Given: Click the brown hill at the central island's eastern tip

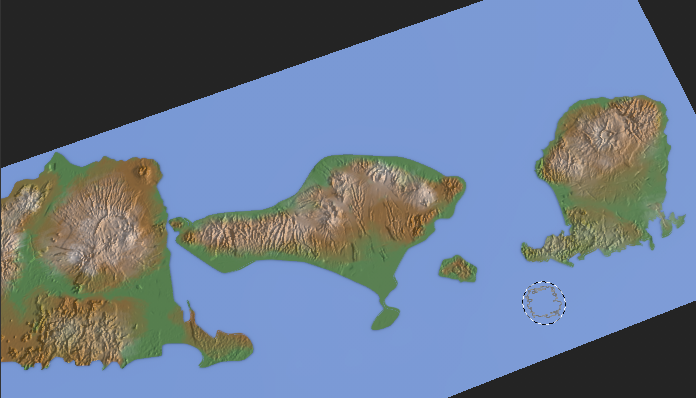Looking at the screenshot, I should coord(453,187).
